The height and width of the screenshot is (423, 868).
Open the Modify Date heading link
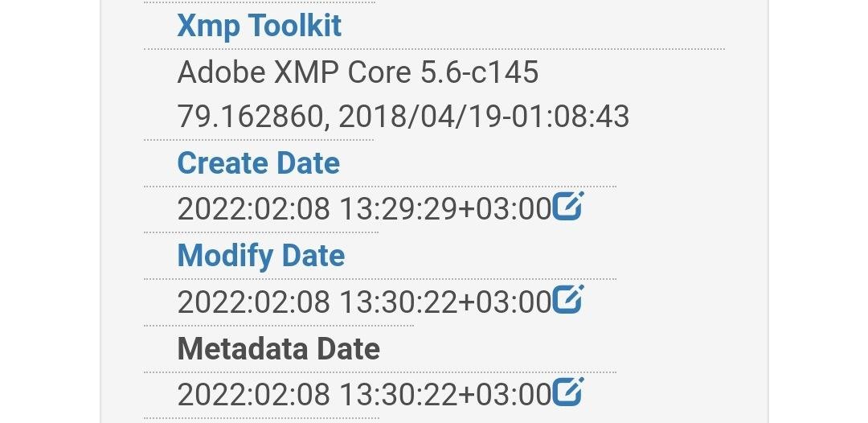click(x=260, y=256)
